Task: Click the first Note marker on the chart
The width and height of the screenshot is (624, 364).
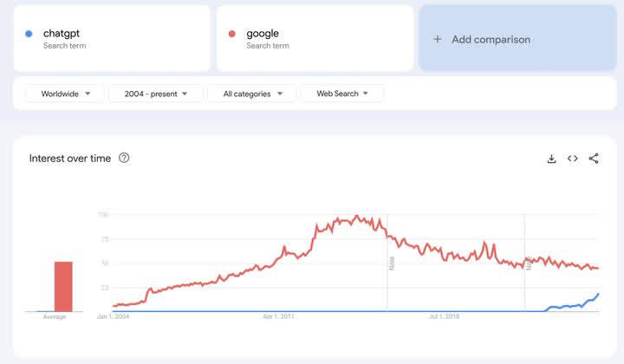Action: click(392, 263)
